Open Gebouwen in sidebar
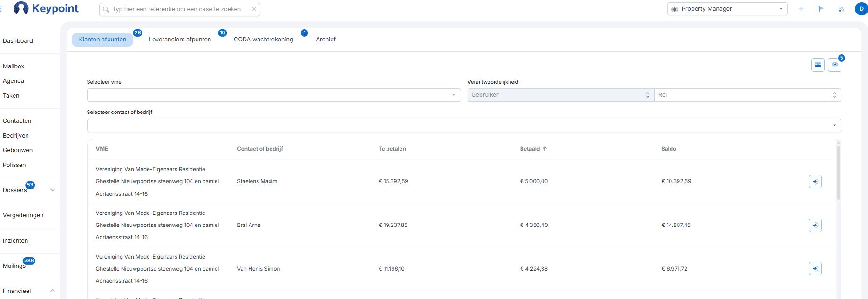Image resolution: width=868 pixels, height=299 pixels. (18, 150)
